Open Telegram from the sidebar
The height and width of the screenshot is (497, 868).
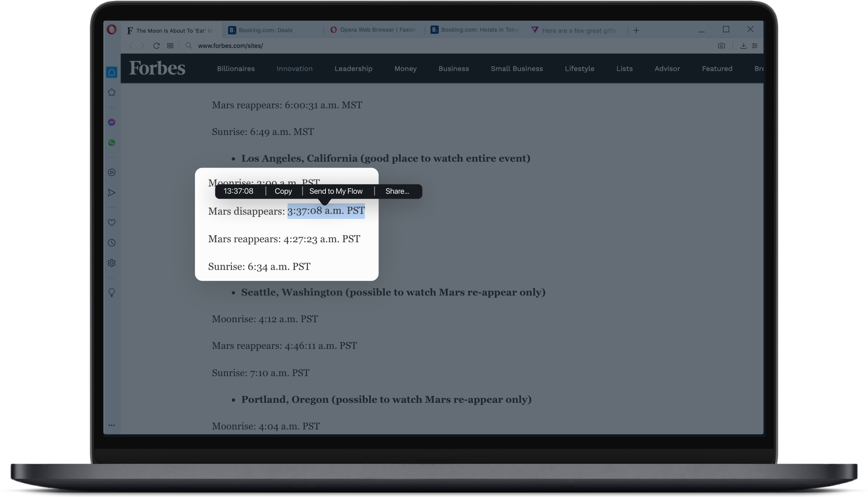tap(112, 193)
